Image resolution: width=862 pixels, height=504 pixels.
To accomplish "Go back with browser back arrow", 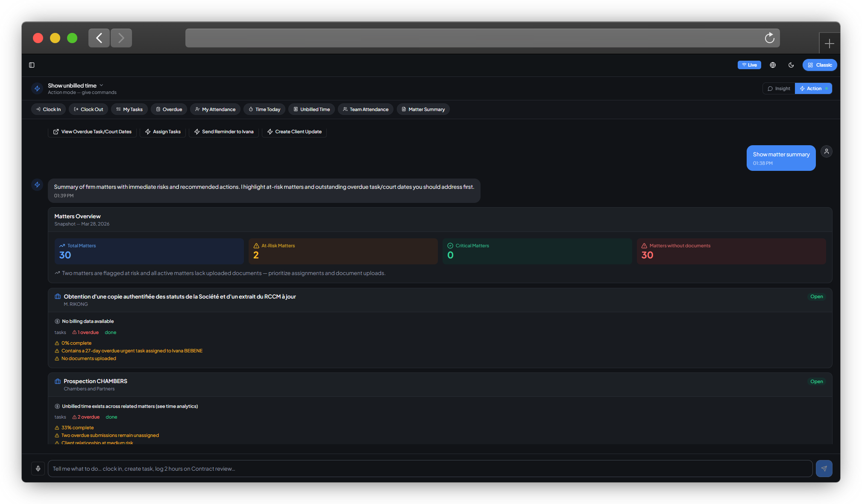I will click(99, 38).
